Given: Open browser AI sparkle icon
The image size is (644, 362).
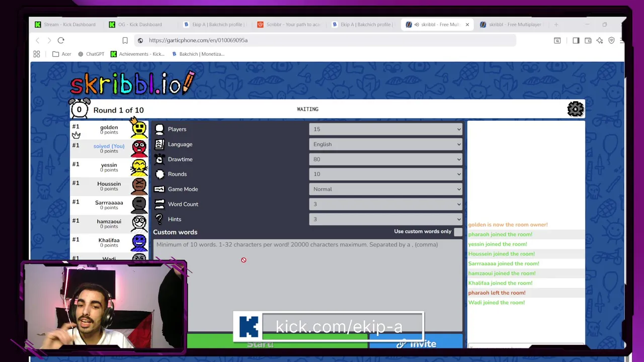Looking at the screenshot, I should pos(600,40).
